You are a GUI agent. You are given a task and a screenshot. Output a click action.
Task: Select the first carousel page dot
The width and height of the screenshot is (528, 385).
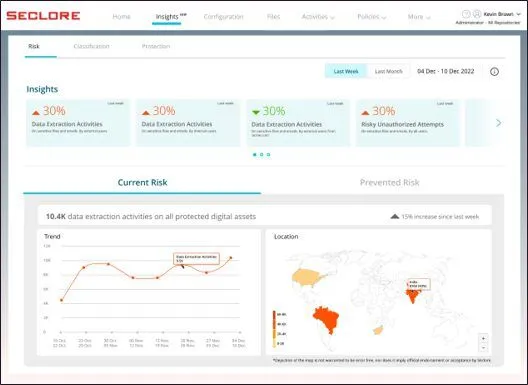[x=255, y=155]
